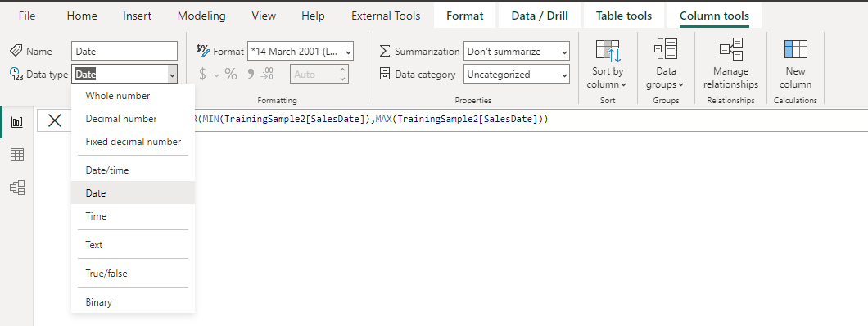The width and height of the screenshot is (868, 326).
Task: Open Data category dropdown Uncategorized
Action: point(517,75)
